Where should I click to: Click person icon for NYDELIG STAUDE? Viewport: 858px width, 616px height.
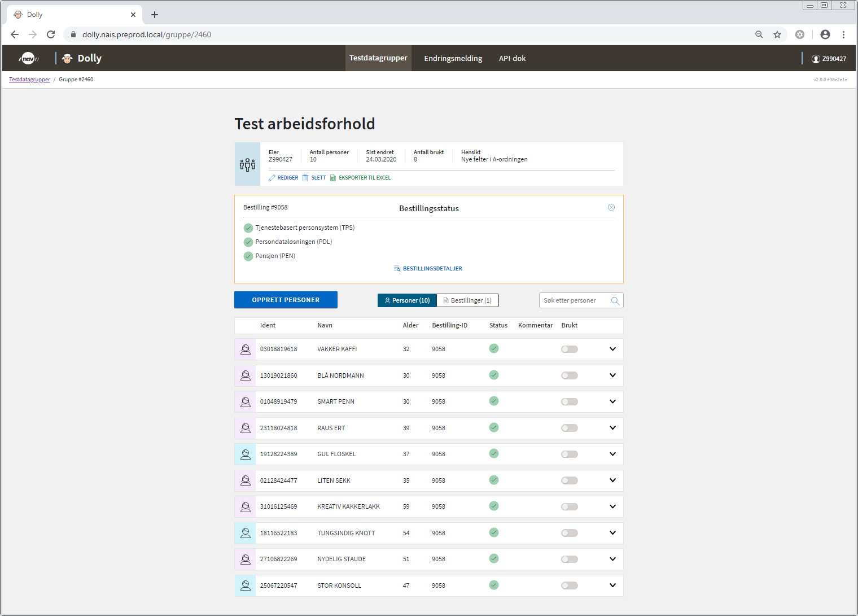click(246, 559)
